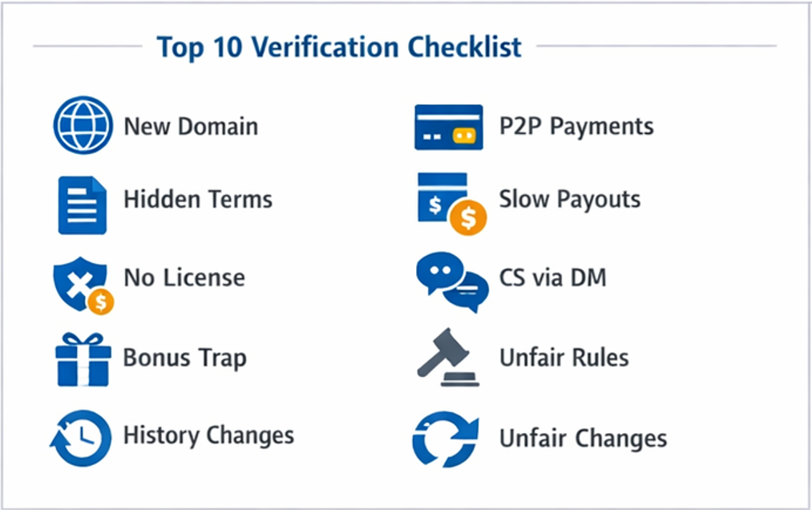The width and height of the screenshot is (812, 510).
Task: Click the New Domain label
Action: [191, 127]
